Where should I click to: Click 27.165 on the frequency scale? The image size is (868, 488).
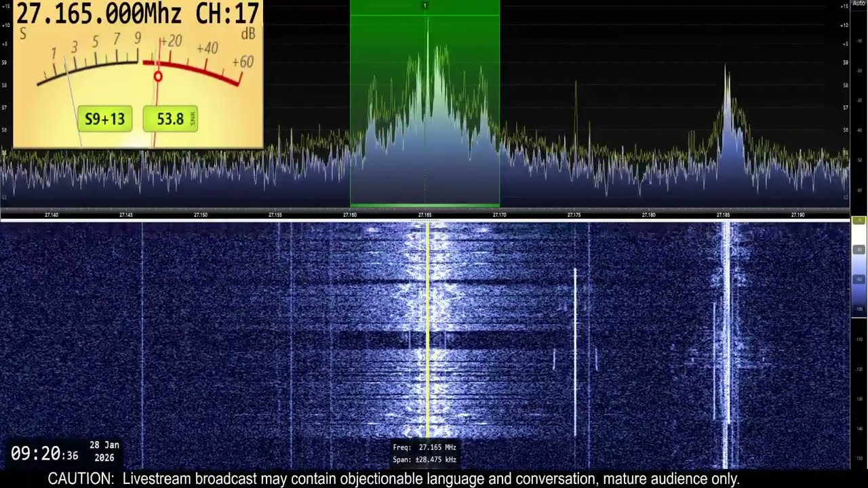425,215
